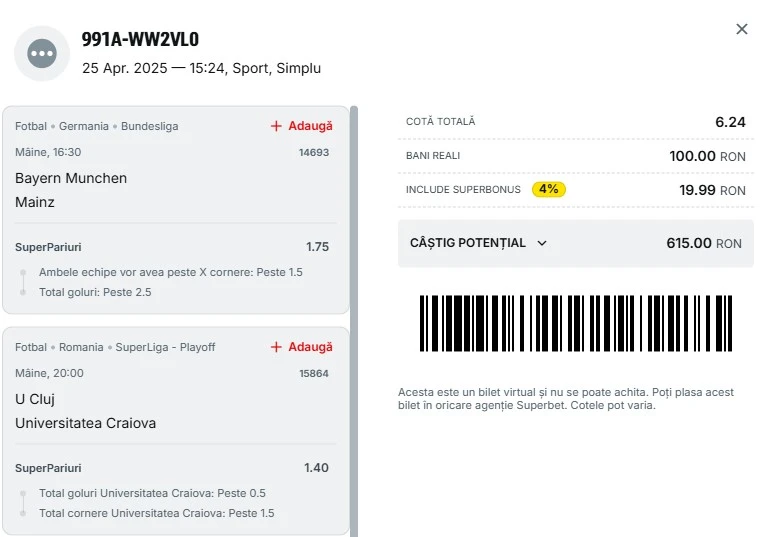Click the ticket barcode image
Screen dimensions: 761x537
point(576,323)
